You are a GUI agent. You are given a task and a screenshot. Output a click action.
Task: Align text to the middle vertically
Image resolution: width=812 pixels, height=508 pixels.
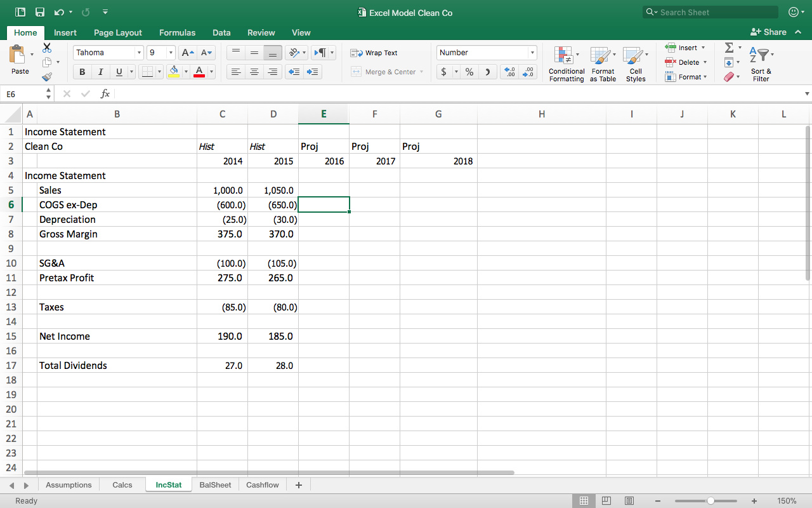[x=254, y=53]
